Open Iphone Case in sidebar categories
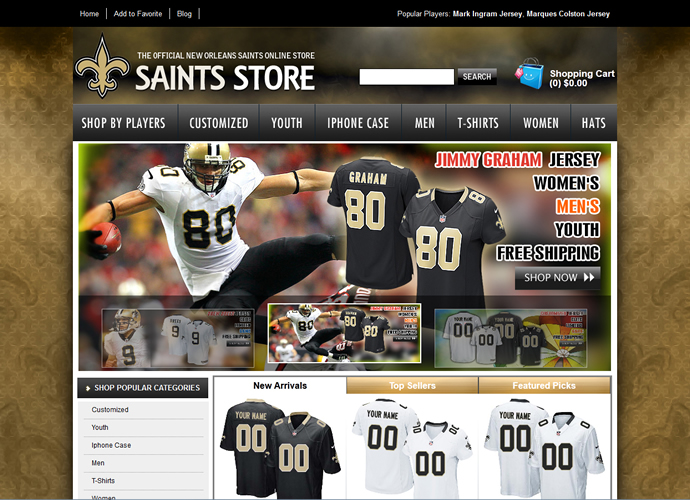The width and height of the screenshot is (690, 500). click(111, 445)
